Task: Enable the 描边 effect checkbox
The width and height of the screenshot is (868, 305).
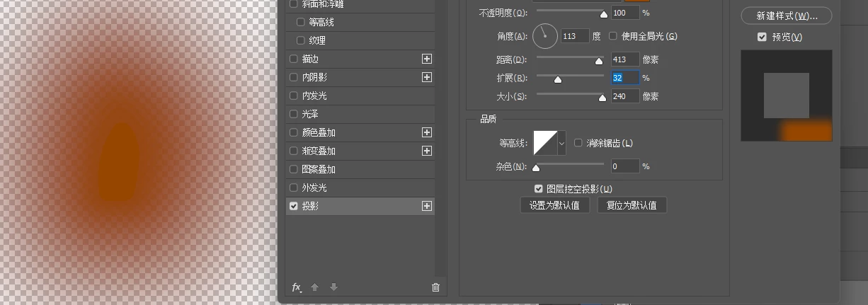Action: tap(294, 59)
